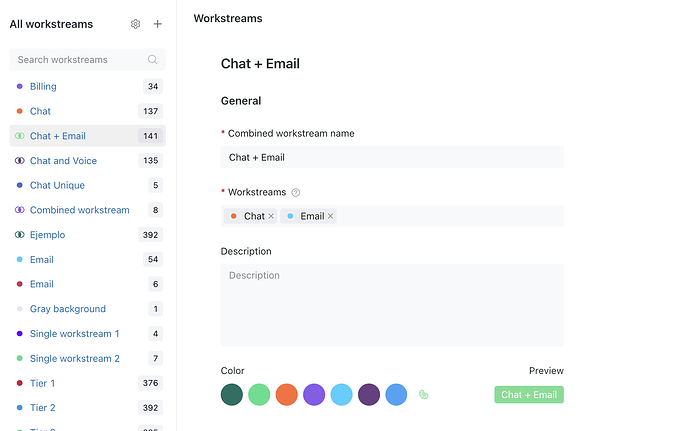Select the light blue color swatch

[x=342, y=395]
